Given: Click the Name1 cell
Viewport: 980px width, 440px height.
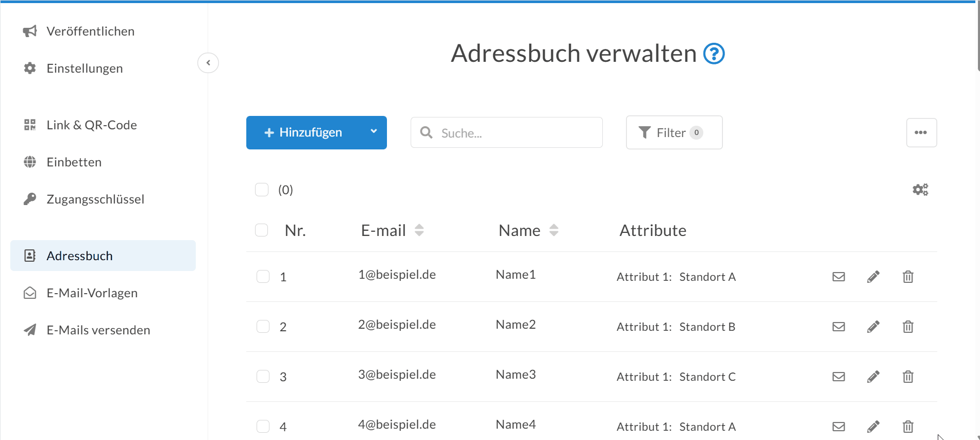Looking at the screenshot, I should coord(516,275).
